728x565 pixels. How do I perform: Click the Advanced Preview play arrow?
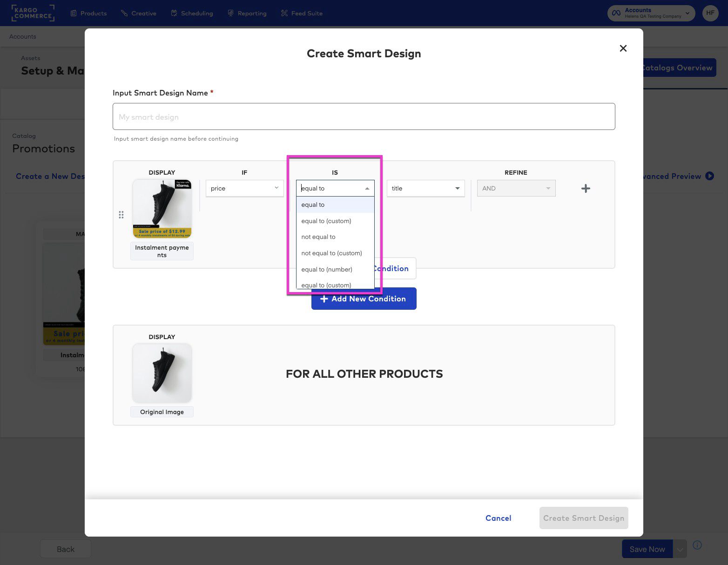pos(709,176)
